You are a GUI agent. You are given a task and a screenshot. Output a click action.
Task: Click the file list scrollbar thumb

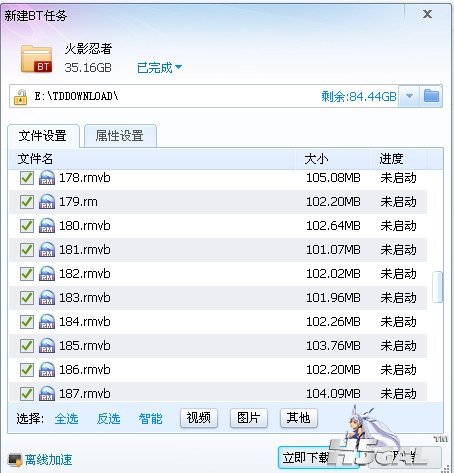[437, 287]
